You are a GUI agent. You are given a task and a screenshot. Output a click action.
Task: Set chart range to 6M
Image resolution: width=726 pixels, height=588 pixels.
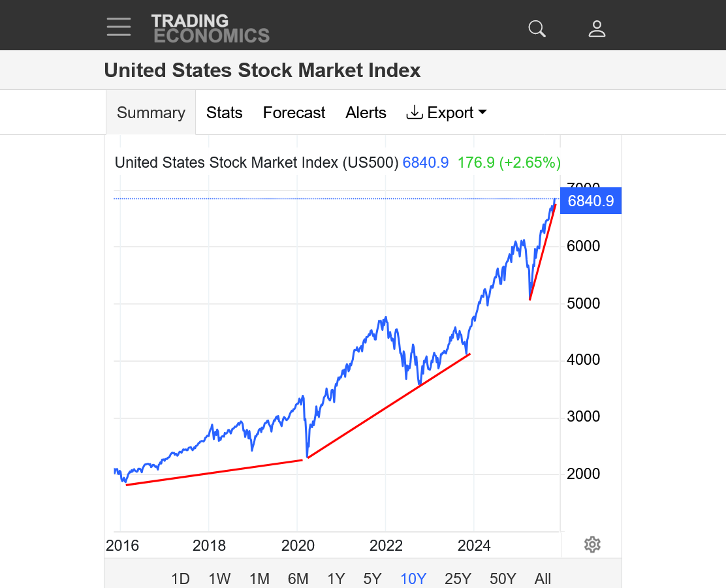(x=298, y=578)
